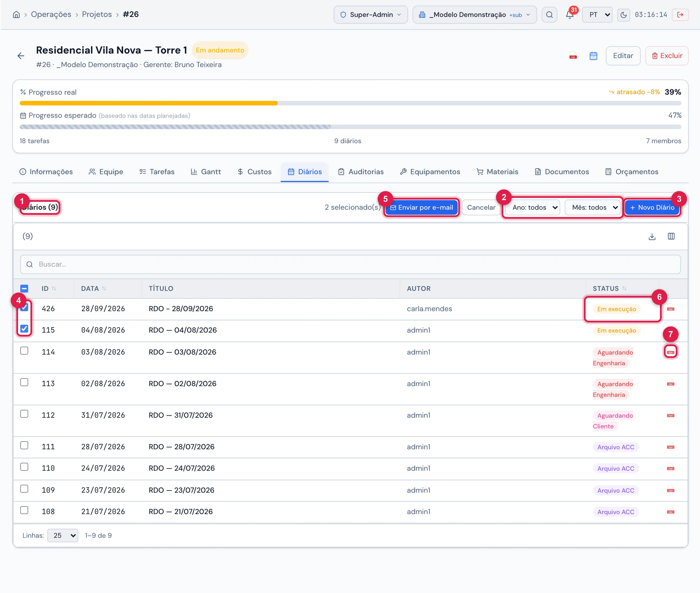Switch to the Auditorias tab
The height and width of the screenshot is (593, 700).
point(361,172)
